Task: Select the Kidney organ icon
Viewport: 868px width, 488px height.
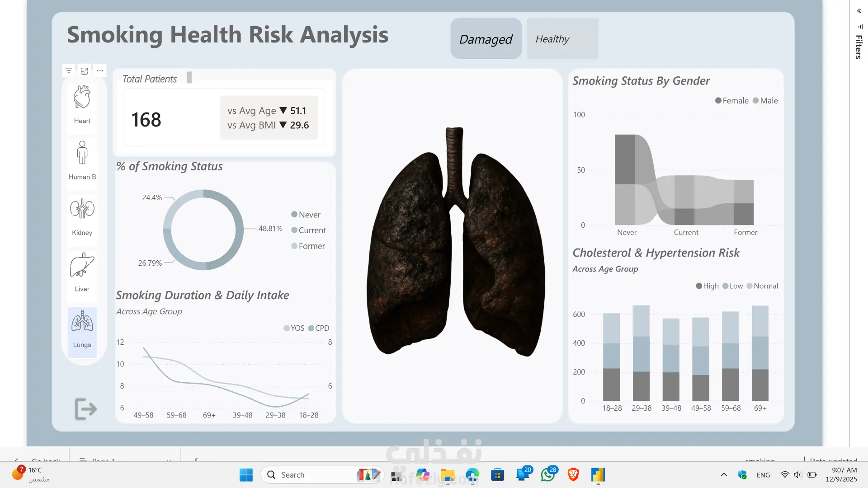Action: [82, 209]
